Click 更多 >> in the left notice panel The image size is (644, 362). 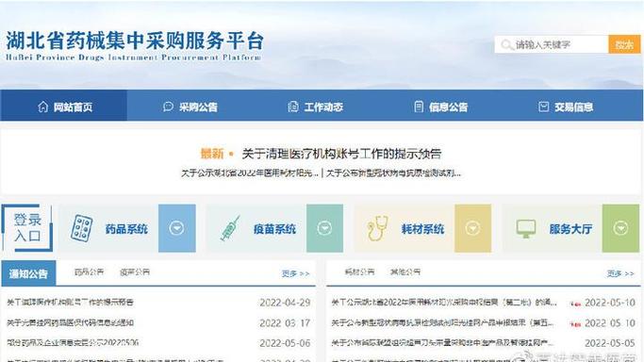pyautogui.click(x=295, y=273)
